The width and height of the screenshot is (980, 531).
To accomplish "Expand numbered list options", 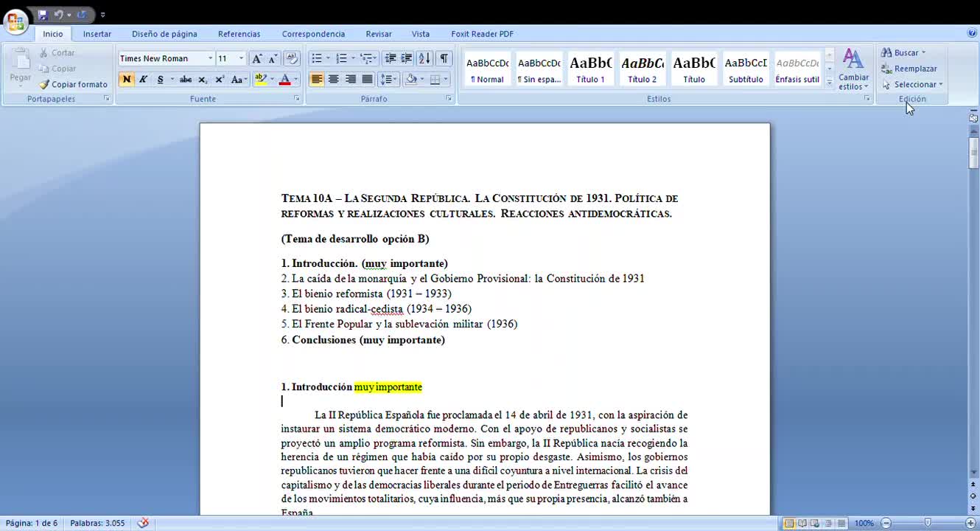I will pyautogui.click(x=353, y=58).
